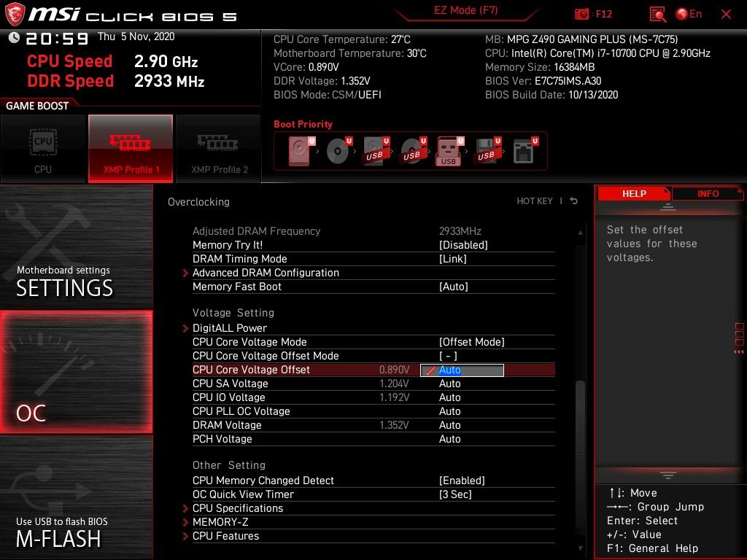The width and height of the screenshot is (747, 560).
Task: Change OC Quick View Timer 3 Sec
Action: 455,494
